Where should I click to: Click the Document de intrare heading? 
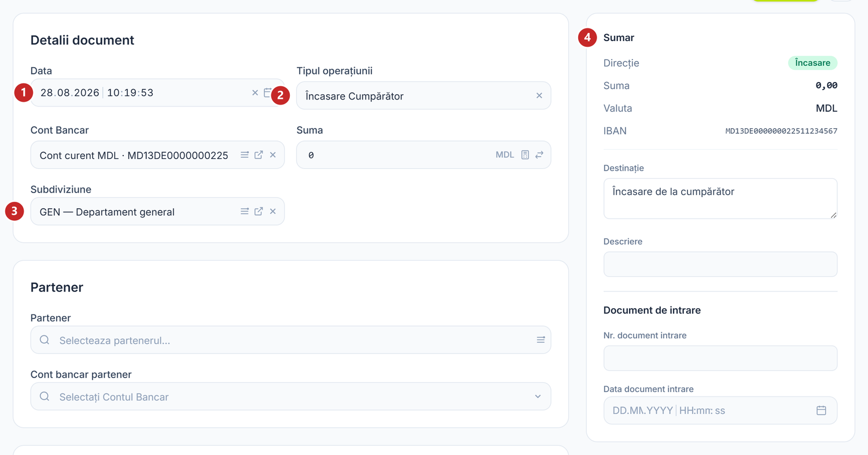click(652, 310)
